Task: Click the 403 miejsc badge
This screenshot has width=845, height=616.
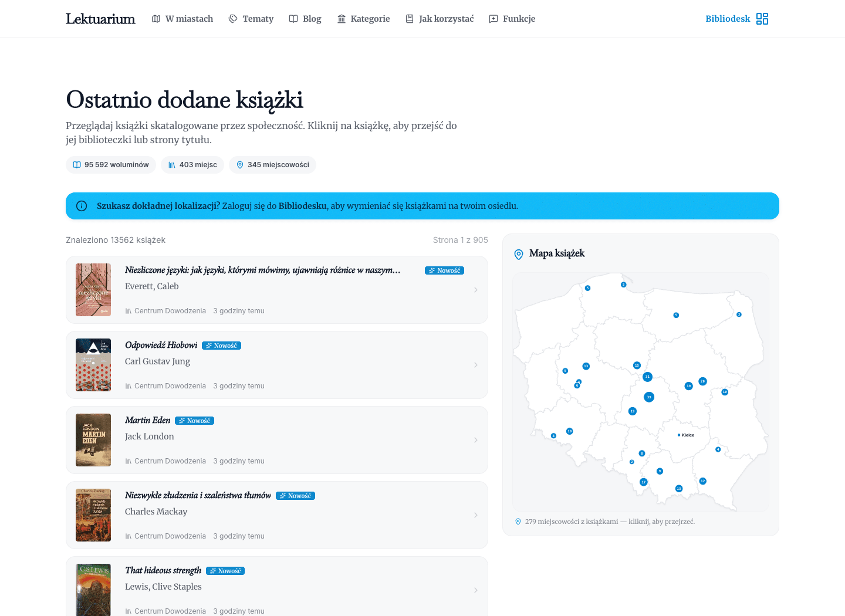Action: 192,165
